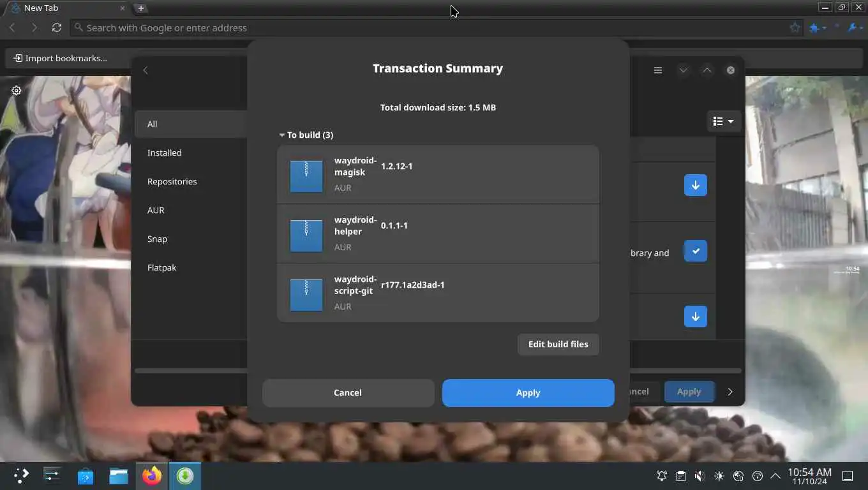Switch to the package manager taskbar entry
868x490 pixels.
click(185, 475)
